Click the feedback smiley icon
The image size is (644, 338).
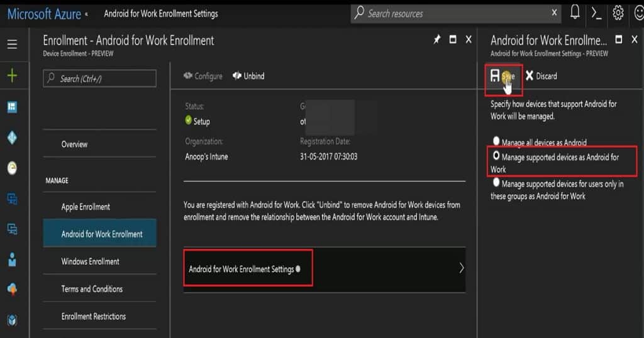pos(638,13)
